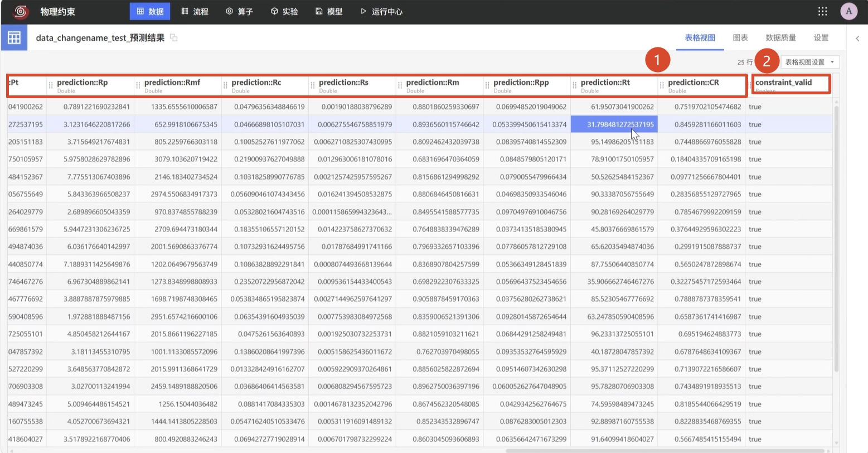Go to 流程 in the top navigation
Viewport: 868px width, 453px height.
click(x=195, y=12)
